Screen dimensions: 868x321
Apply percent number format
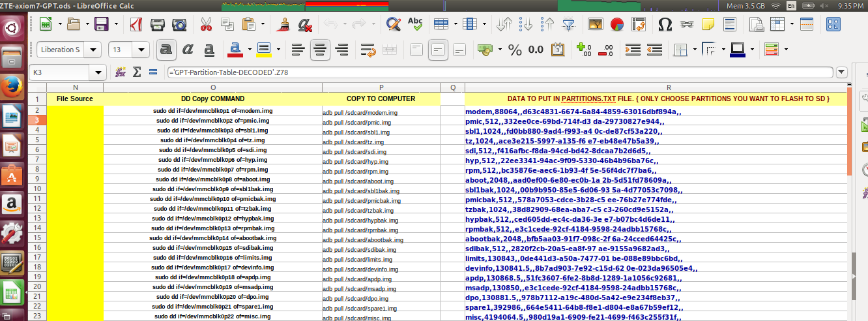pos(515,50)
